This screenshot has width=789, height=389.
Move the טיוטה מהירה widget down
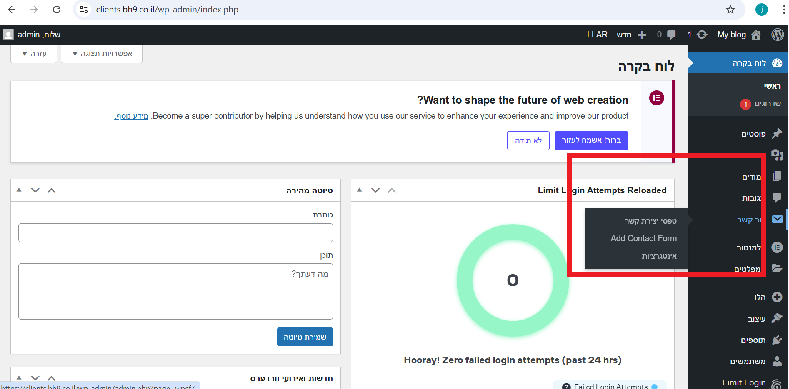pos(35,190)
